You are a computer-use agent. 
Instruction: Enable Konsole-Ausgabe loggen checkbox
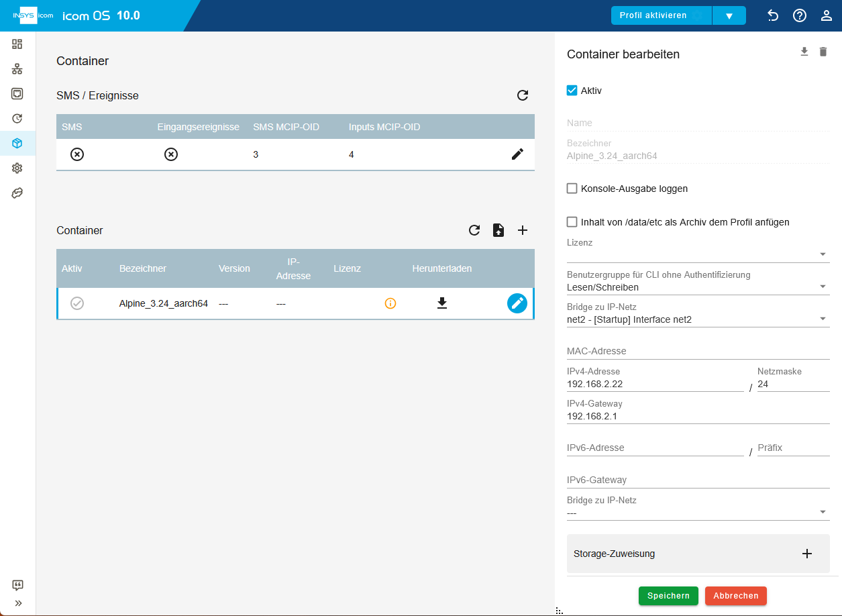[572, 189]
